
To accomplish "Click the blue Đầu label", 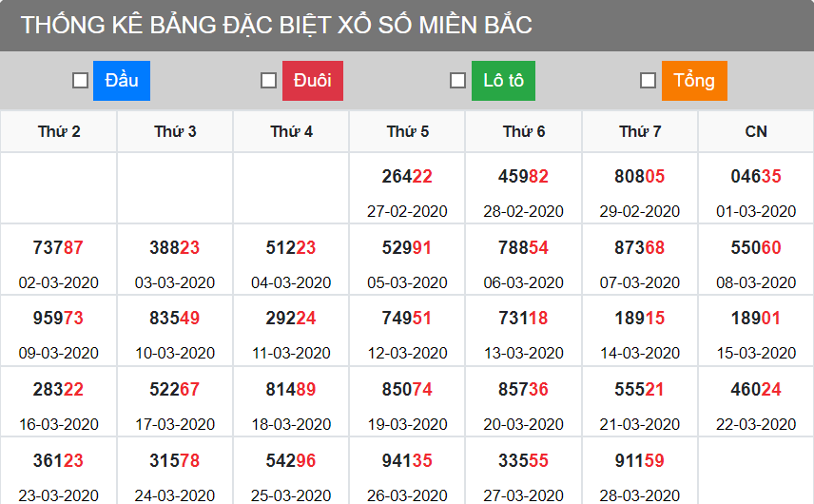I will tap(122, 81).
